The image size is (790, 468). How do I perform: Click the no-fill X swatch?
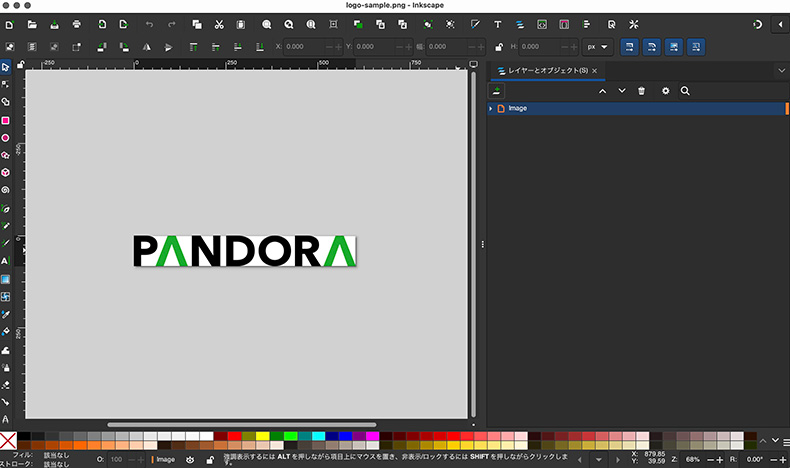tap(8, 441)
